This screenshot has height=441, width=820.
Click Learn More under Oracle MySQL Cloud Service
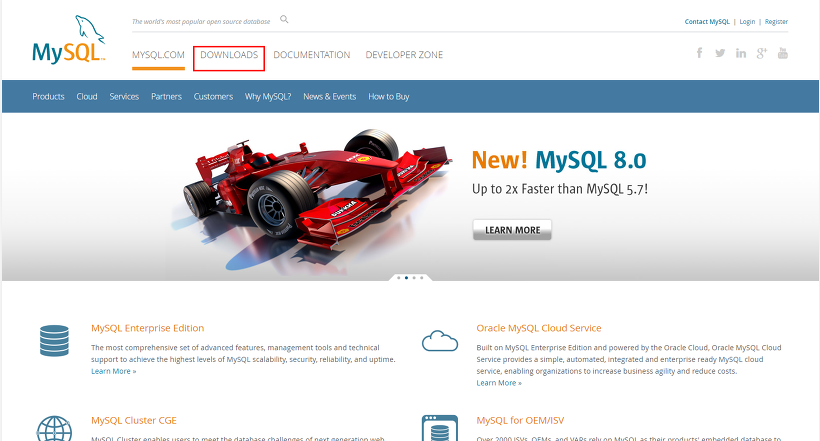tap(499, 383)
